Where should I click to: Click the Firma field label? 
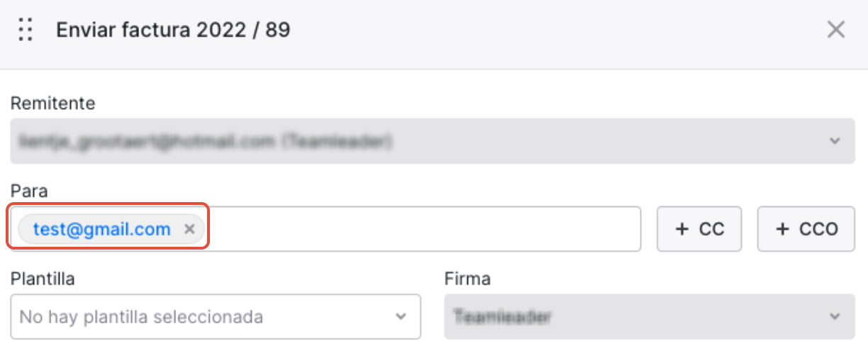point(467,279)
